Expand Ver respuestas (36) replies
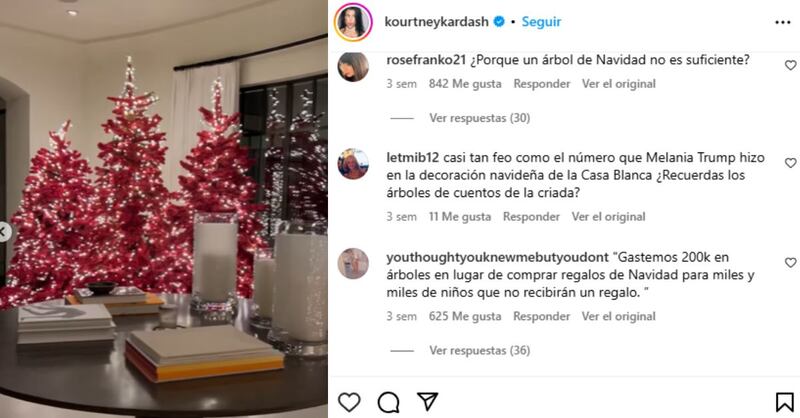 point(480,351)
